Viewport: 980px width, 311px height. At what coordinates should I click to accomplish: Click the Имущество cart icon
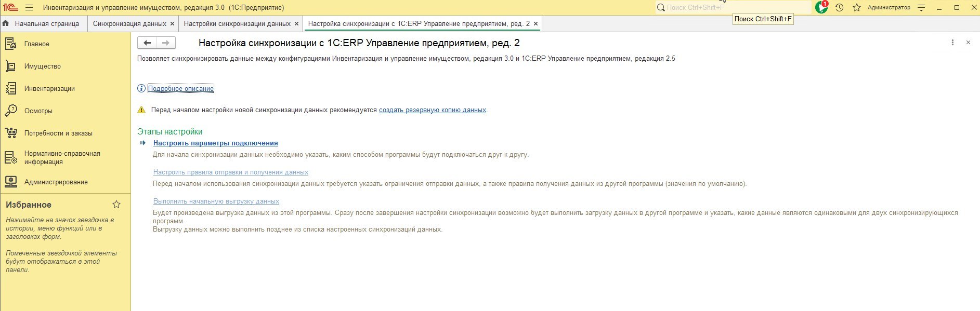coord(11,66)
